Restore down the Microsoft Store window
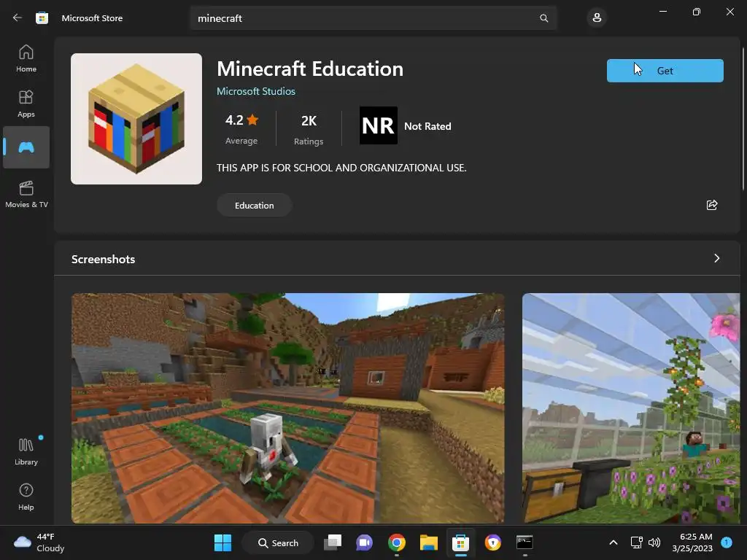 pos(697,12)
